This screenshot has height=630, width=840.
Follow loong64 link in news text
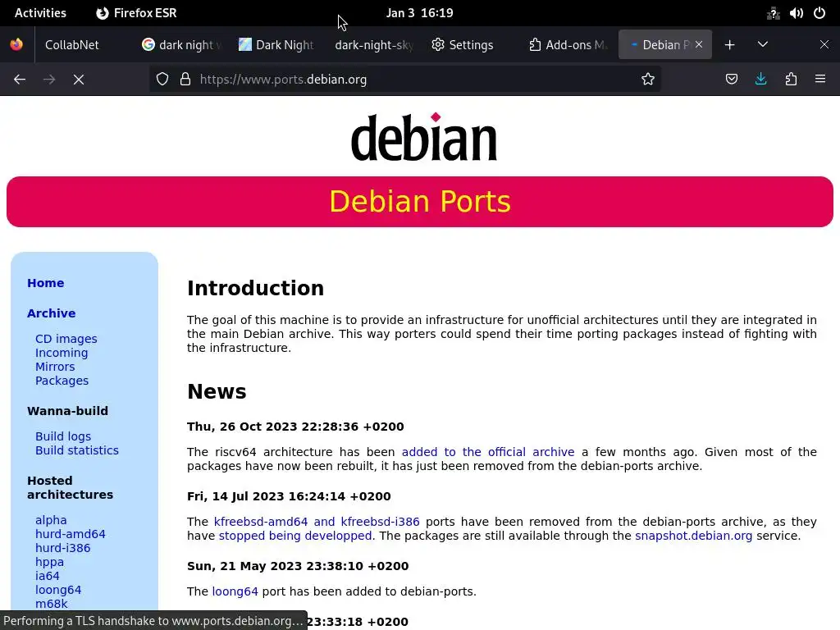(235, 591)
